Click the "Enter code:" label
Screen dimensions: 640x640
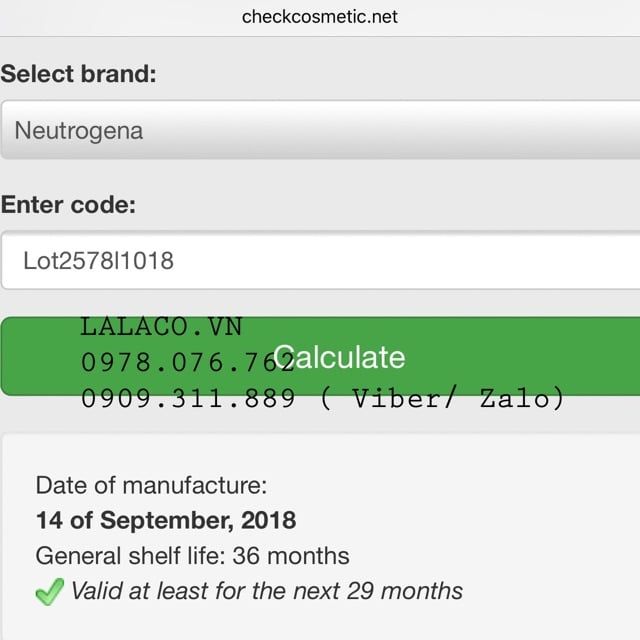[x=69, y=205]
